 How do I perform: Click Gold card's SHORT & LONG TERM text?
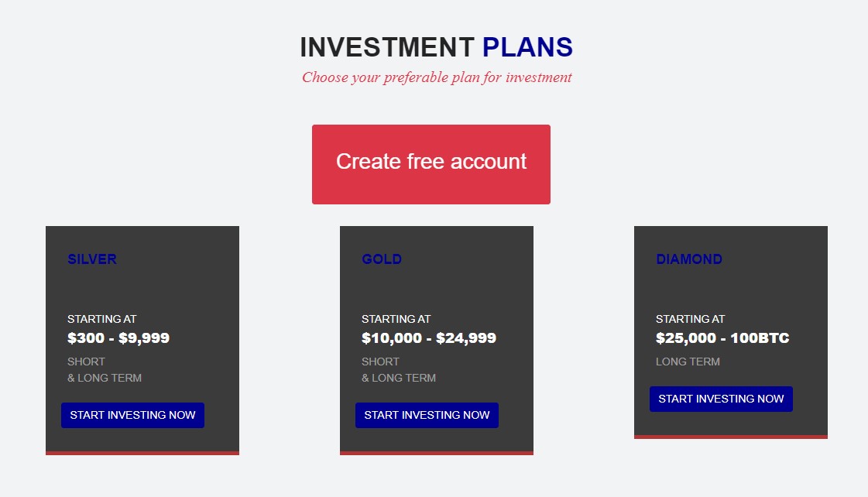[399, 370]
